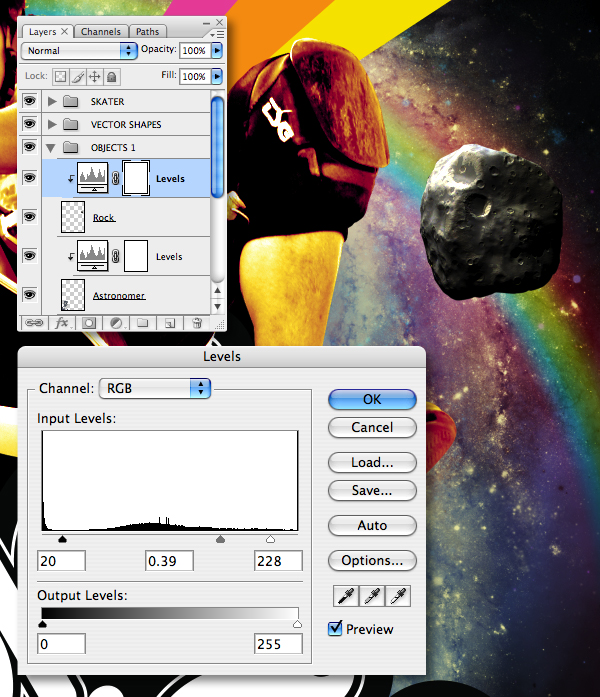The width and height of the screenshot is (600, 697).
Task: Click the output levels field showing 255
Action: (x=278, y=644)
